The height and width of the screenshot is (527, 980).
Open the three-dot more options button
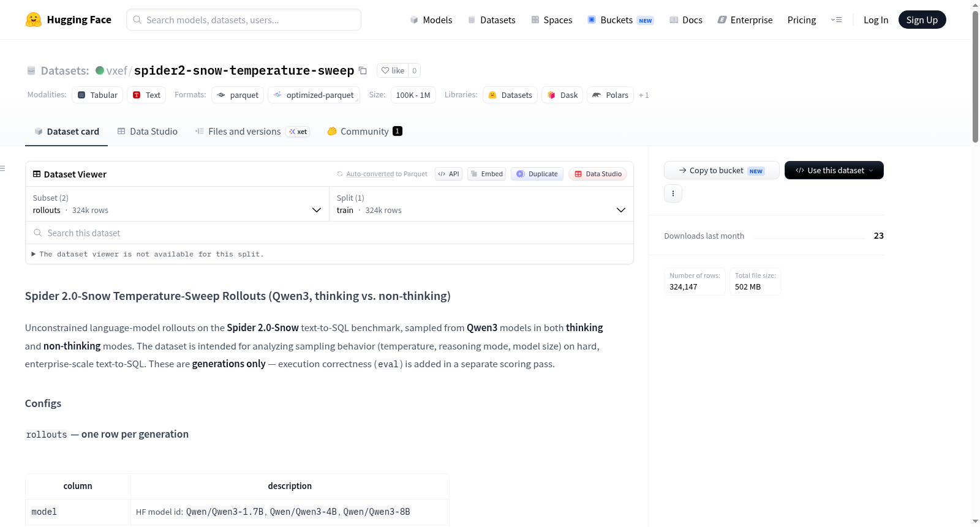point(673,193)
